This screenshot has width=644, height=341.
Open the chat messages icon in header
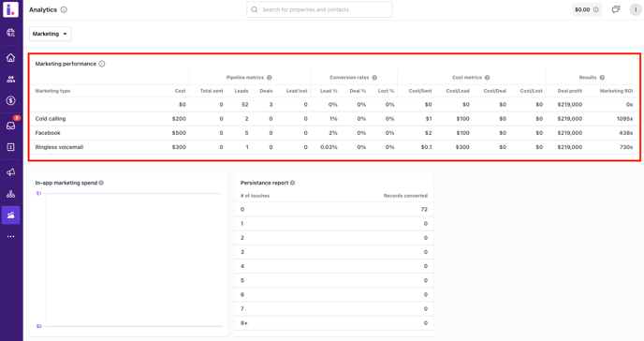[x=616, y=9]
